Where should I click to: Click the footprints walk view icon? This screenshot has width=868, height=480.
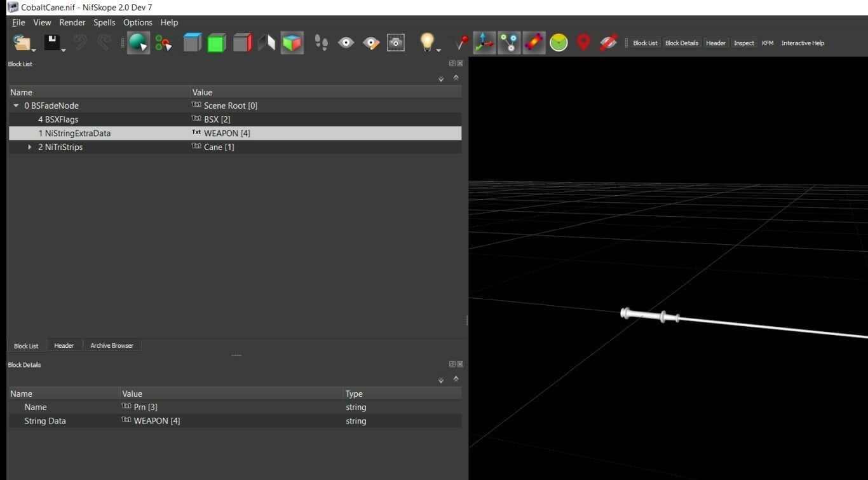click(x=322, y=43)
